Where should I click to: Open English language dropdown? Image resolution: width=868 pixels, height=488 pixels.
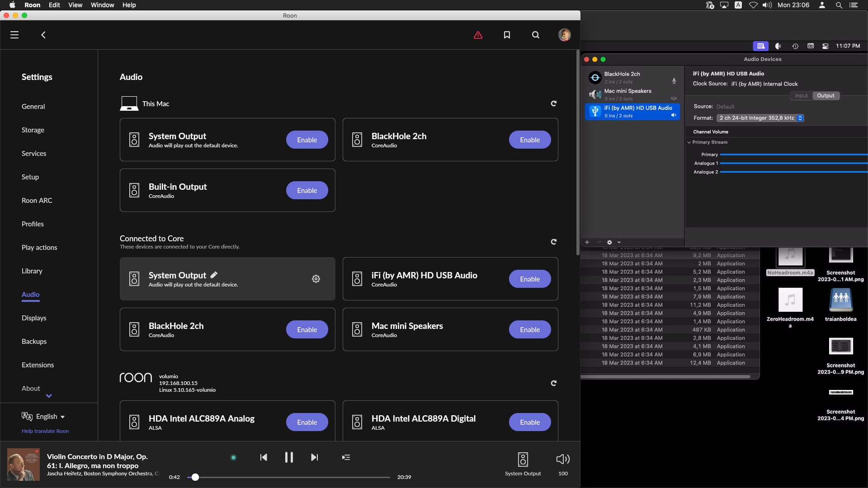pyautogui.click(x=43, y=416)
